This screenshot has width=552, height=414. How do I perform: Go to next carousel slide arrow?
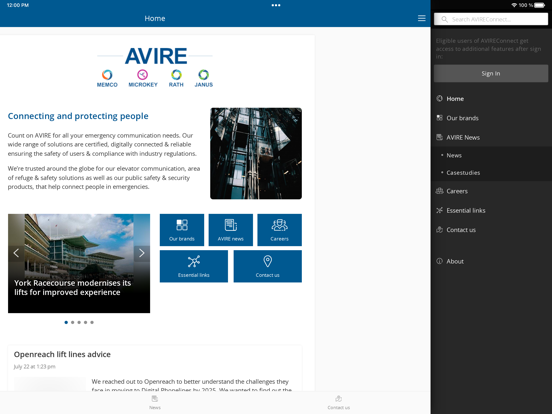(142, 253)
